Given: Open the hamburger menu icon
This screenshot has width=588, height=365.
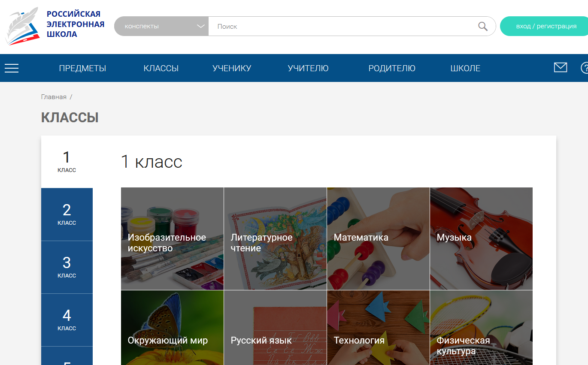Looking at the screenshot, I should click(x=11, y=68).
